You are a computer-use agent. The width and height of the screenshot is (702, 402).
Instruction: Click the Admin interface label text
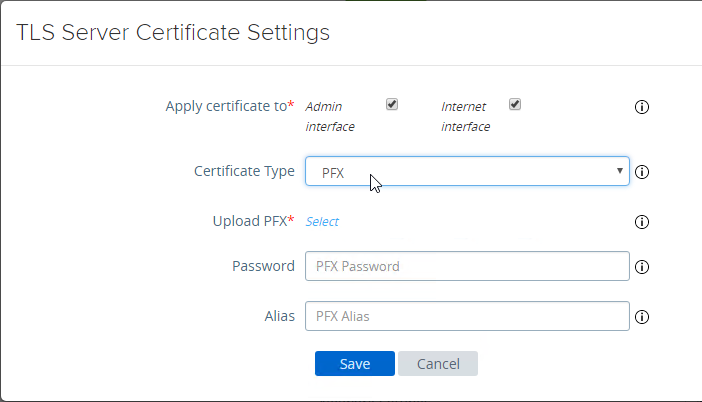pyautogui.click(x=330, y=116)
